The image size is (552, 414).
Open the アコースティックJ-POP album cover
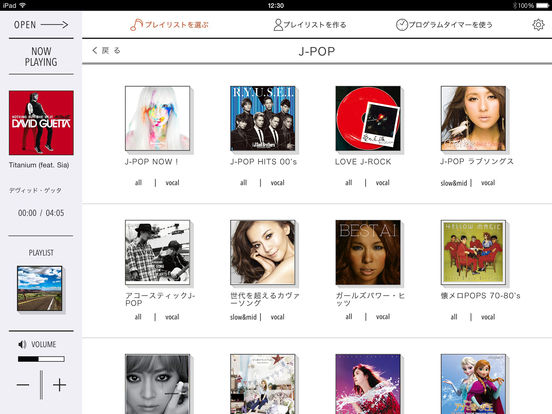coord(157,252)
